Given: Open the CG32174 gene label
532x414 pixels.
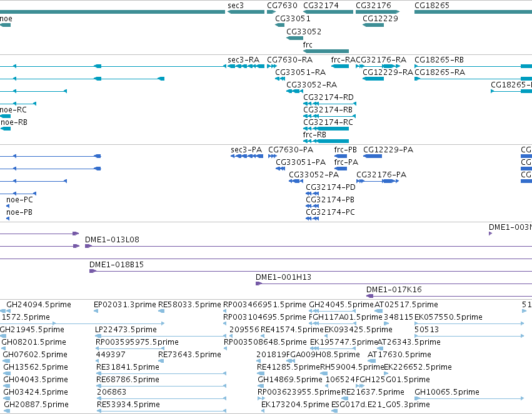Looking at the screenshot, I should tap(321, 6).
